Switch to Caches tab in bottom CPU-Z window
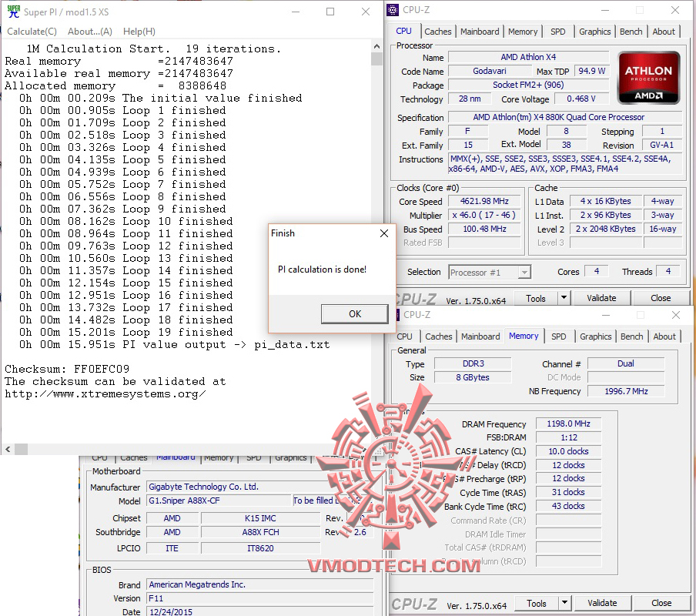The image size is (696, 616). coord(439,336)
